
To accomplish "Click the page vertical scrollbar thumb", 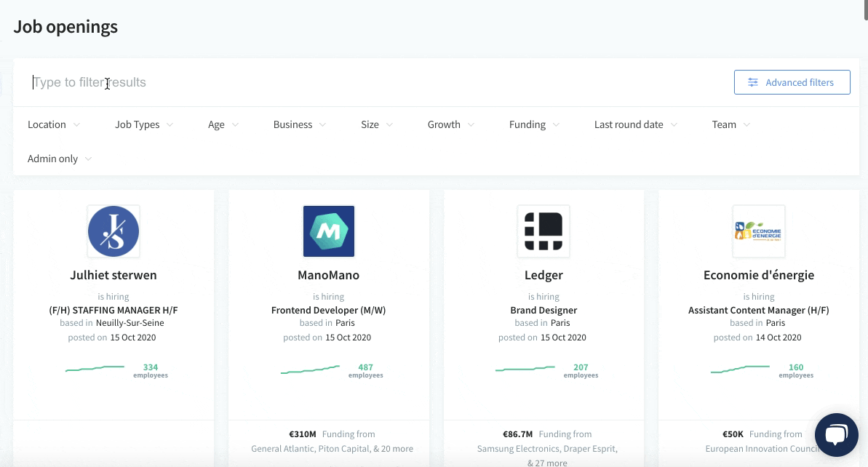I will tap(865, 10).
